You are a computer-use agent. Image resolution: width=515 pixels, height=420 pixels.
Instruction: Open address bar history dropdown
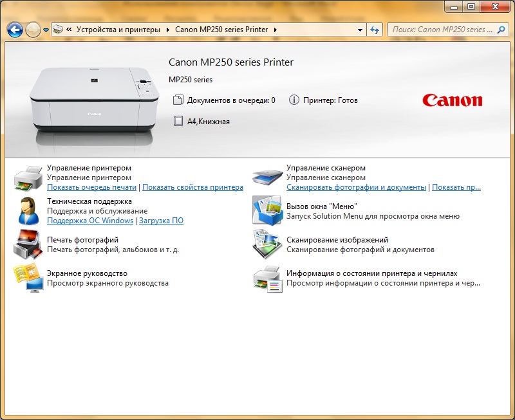tap(360, 30)
